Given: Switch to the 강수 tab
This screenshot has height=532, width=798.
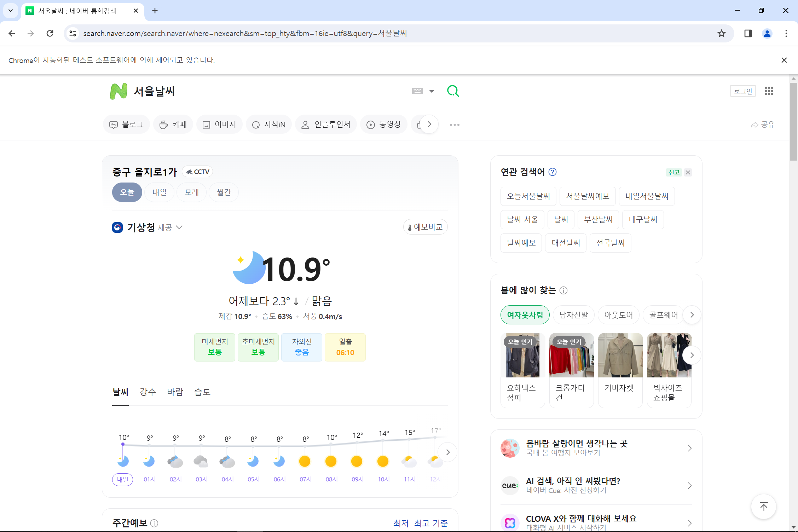Looking at the screenshot, I should coord(148,392).
